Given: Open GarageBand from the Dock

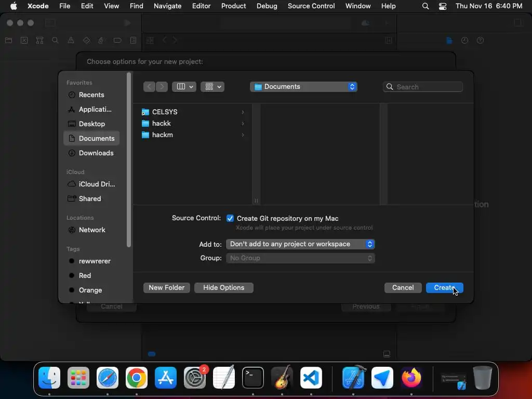Looking at the screenshot, I should click(282, 377).
